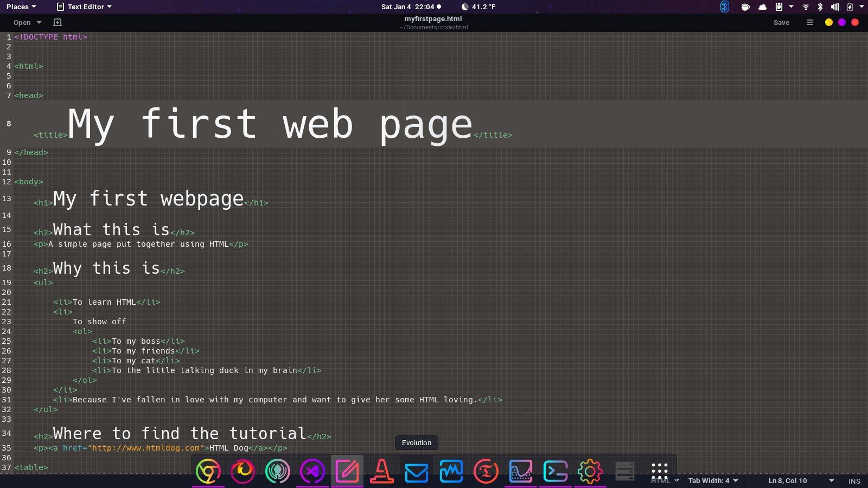Click the purple color dot in the header
The image size is (868, 488).
[x=841, y=22]
